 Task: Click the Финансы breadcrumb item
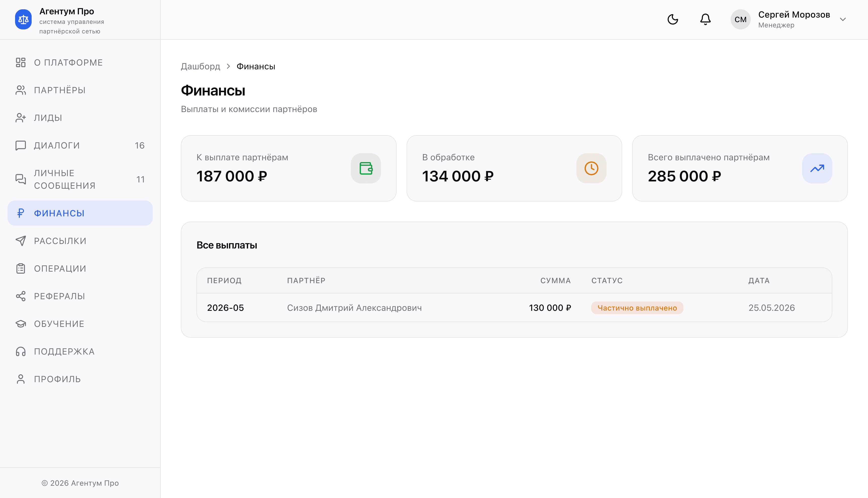tap(256, 66)
